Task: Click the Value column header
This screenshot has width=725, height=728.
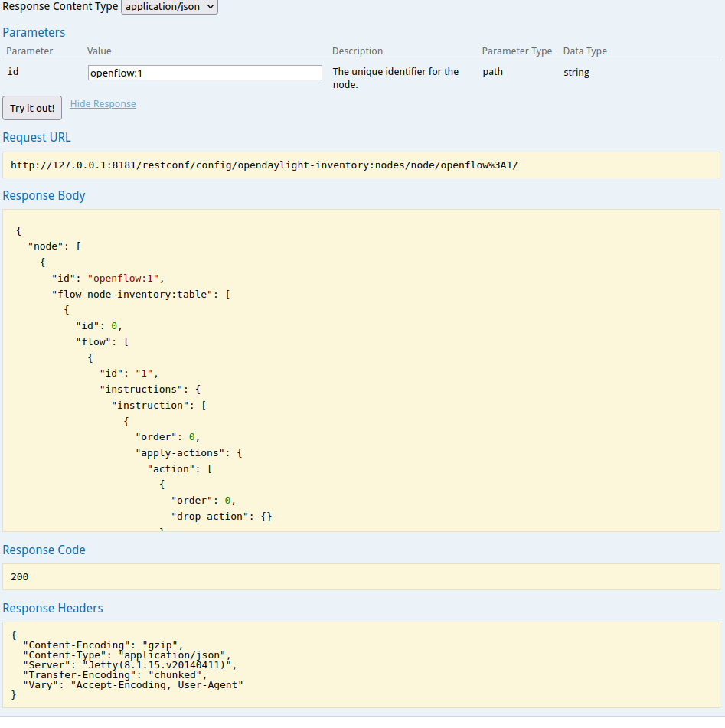Action: pos(99,51)
